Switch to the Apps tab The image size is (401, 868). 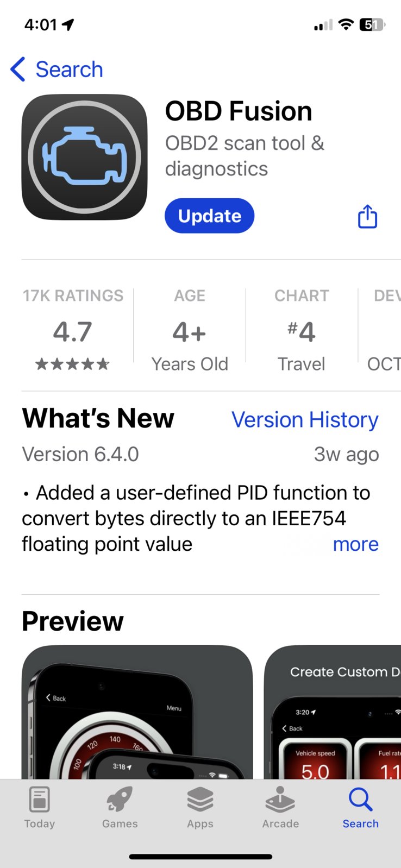point(200,807)
